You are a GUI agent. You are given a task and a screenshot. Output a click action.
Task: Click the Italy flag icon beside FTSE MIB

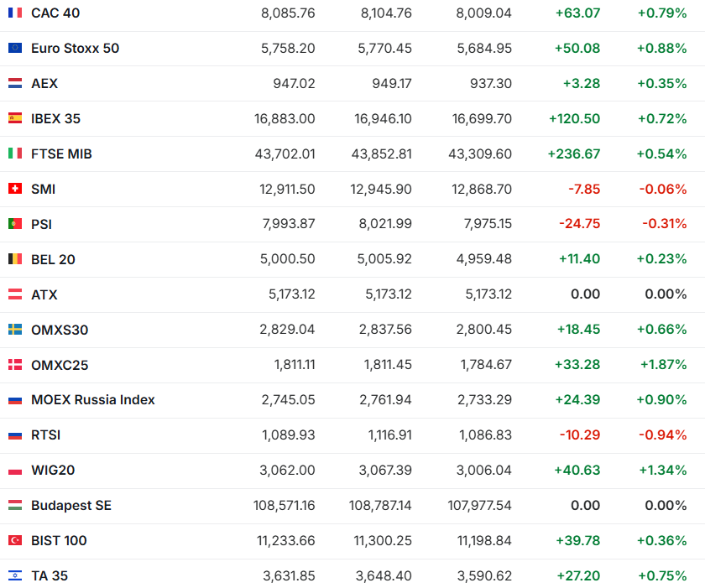[15, 154]
